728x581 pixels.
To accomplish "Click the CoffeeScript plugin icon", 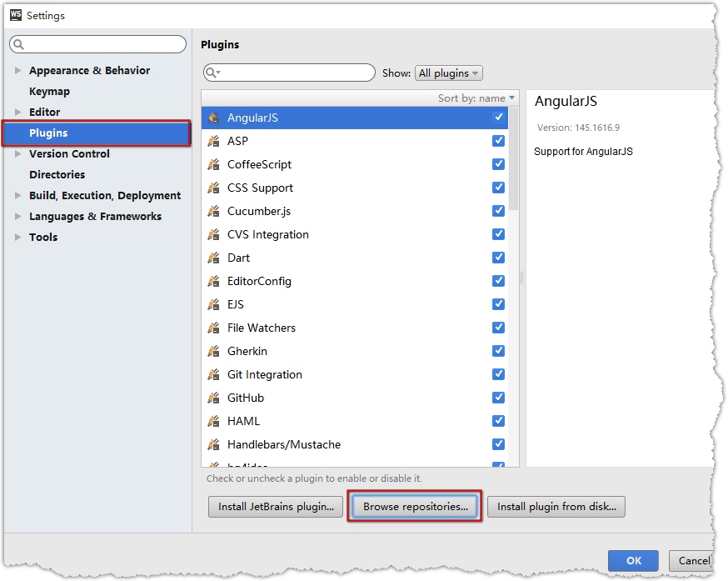I will point(213,164).
